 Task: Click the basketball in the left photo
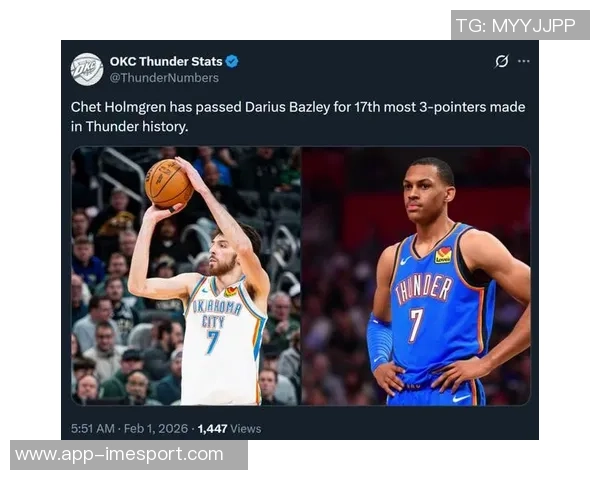[x=169, y=184]
